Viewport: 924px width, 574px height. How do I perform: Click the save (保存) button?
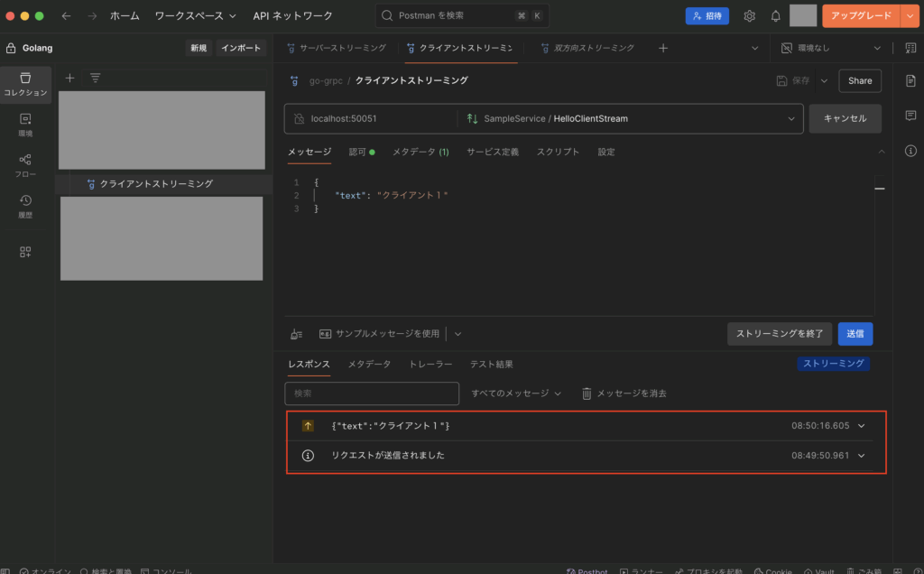coord(792,80)
